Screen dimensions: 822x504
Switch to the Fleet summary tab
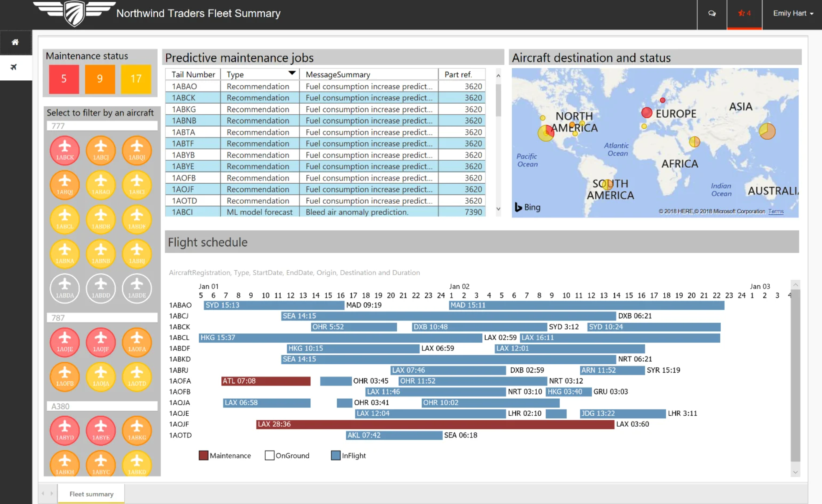[91, 494]
